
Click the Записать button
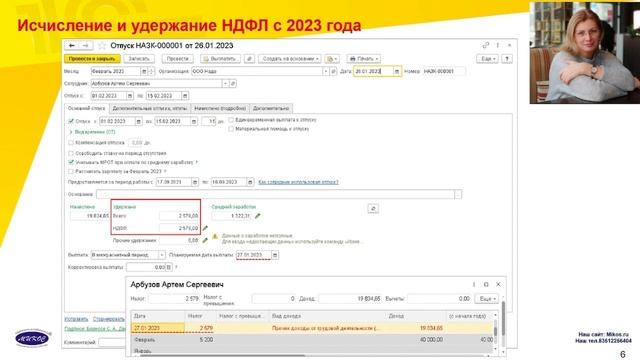click(x=139, y=59)
